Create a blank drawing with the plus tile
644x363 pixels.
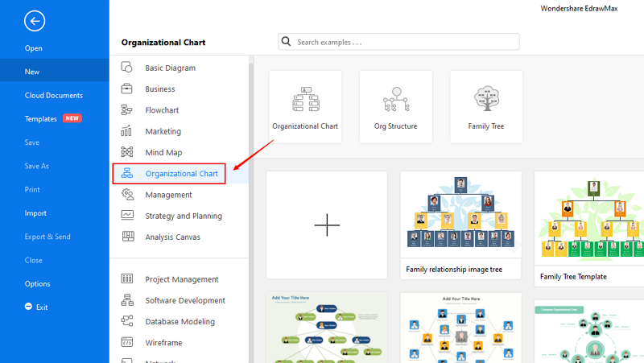pyautogui.click(x=327, y=225)
